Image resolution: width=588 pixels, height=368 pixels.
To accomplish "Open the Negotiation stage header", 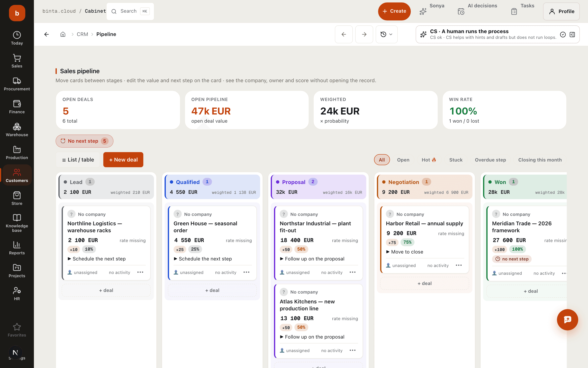I will click(425, 187).
